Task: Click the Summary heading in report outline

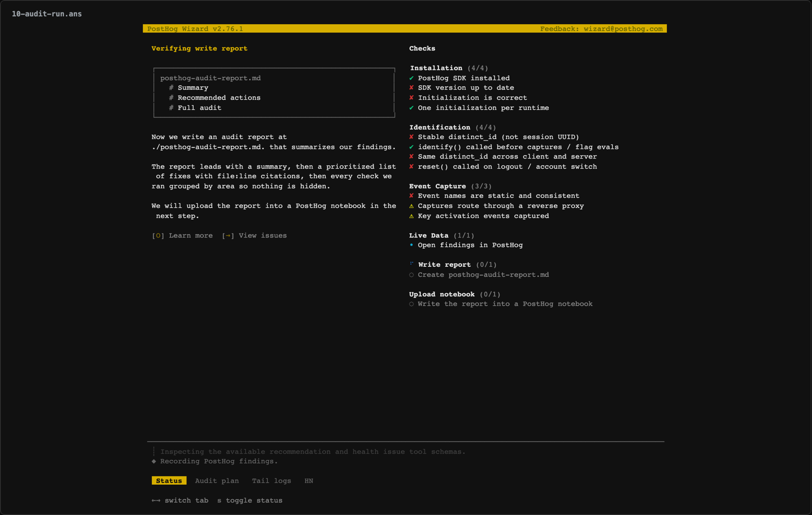Action: [193, 87]
